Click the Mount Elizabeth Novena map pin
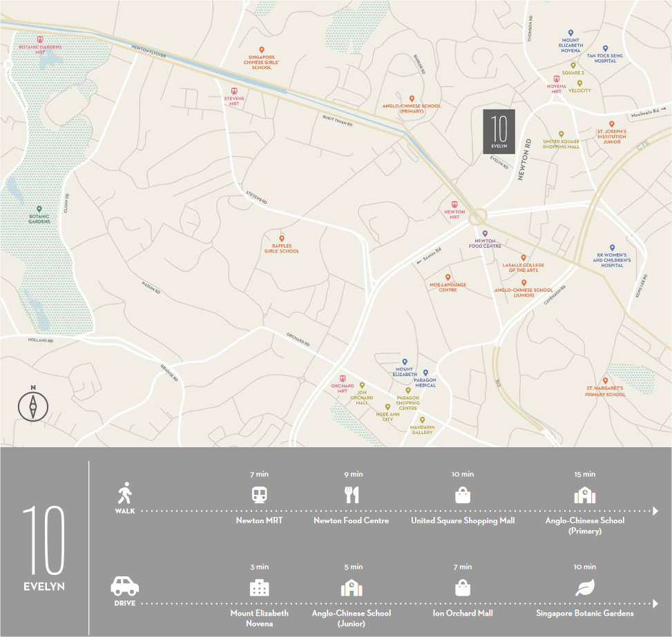672x637 pixels. pyautogui.click(x=570, y=33)
